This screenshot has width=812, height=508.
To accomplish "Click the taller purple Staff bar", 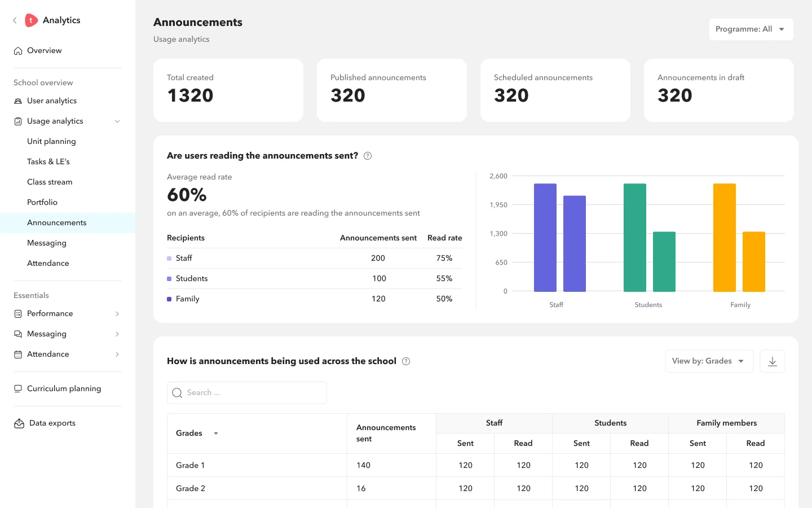I will click(545, 238).
